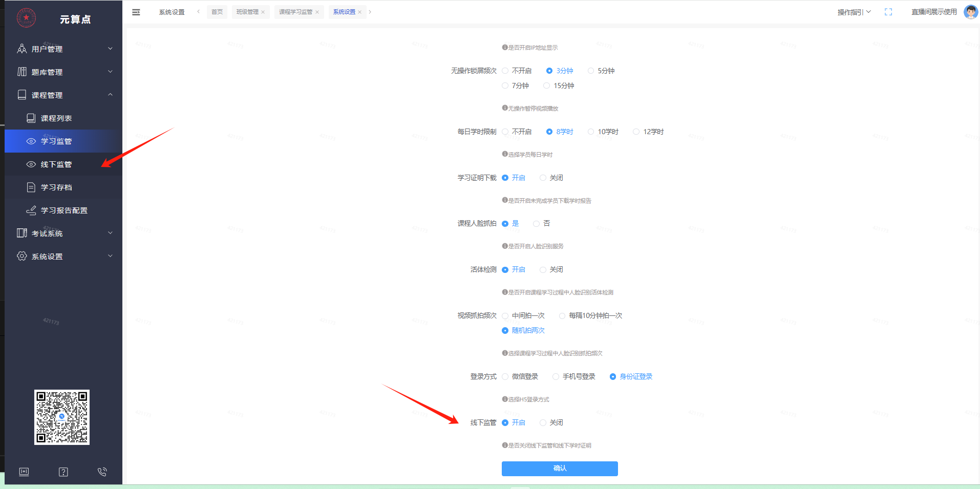This screenshot has height=489, width=980.
Task: Click the 元算点 logo icon
Action: coord(26,18)
